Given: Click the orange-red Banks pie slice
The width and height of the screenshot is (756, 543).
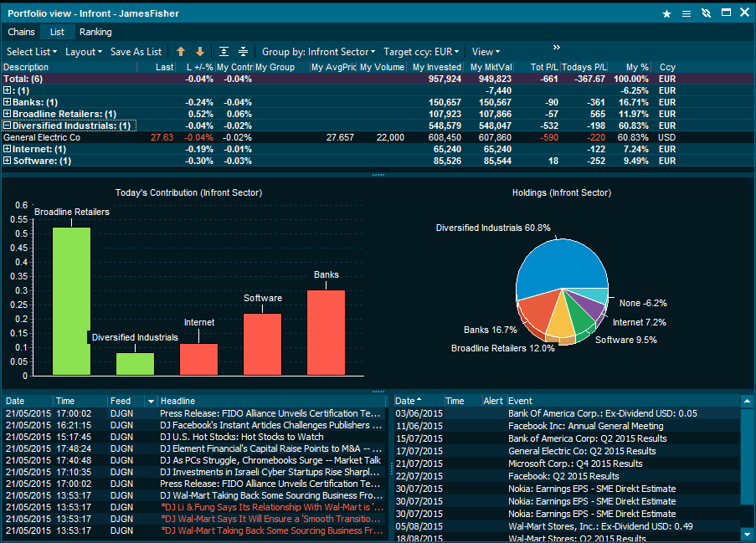Looking at the screenshot, I should click(537, 310).
